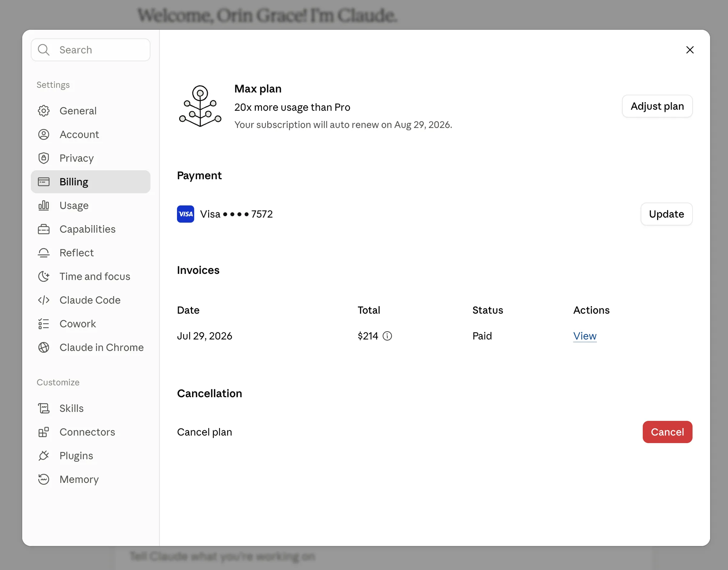Click the Visa ending 7572 text

(x=236, y=214)
